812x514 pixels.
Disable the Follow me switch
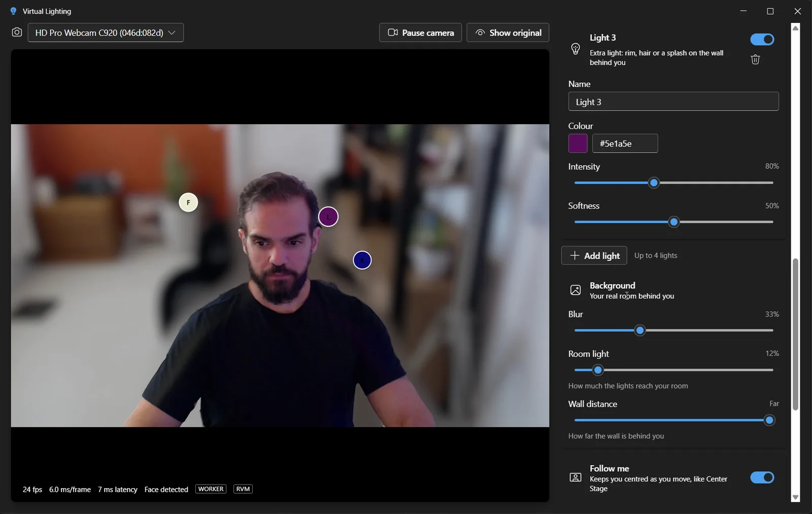point(762,477)
